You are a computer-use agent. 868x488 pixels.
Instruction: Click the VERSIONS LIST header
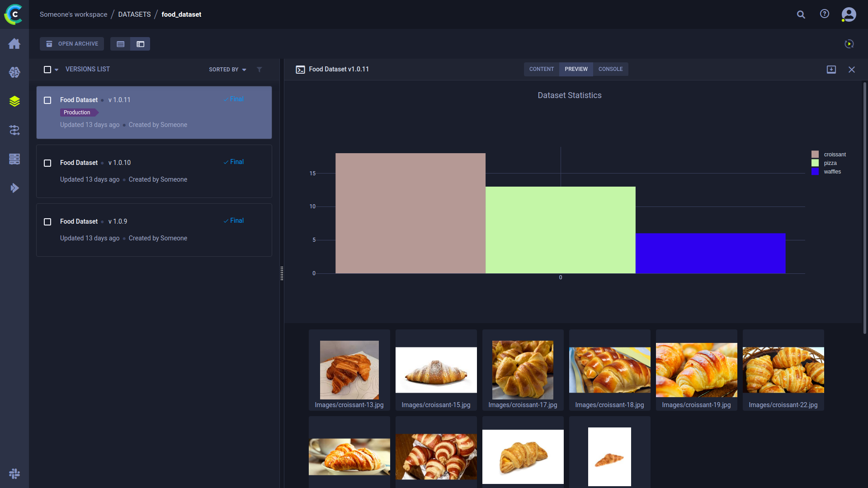[x=88, y=69]
